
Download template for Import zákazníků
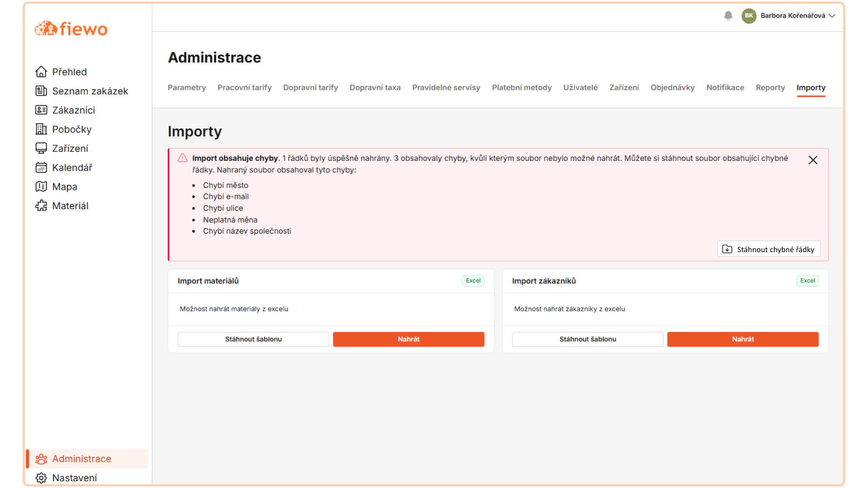click(587, 339)
